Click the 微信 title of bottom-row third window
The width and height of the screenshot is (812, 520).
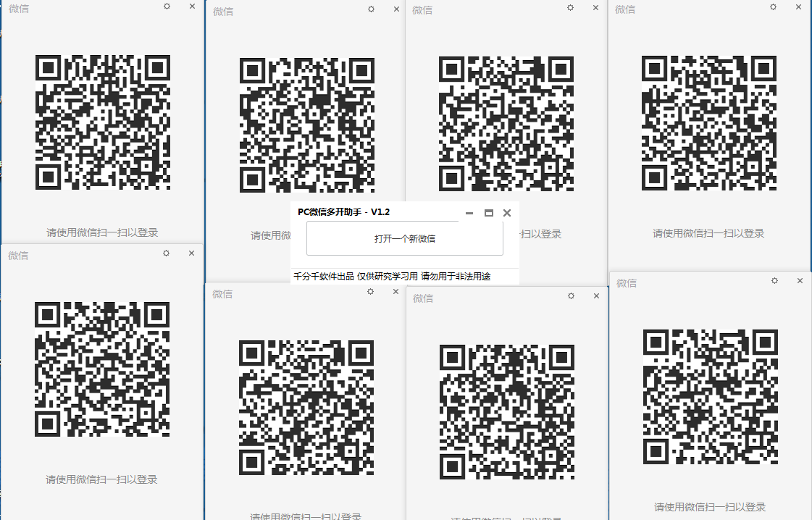(423, 298)
